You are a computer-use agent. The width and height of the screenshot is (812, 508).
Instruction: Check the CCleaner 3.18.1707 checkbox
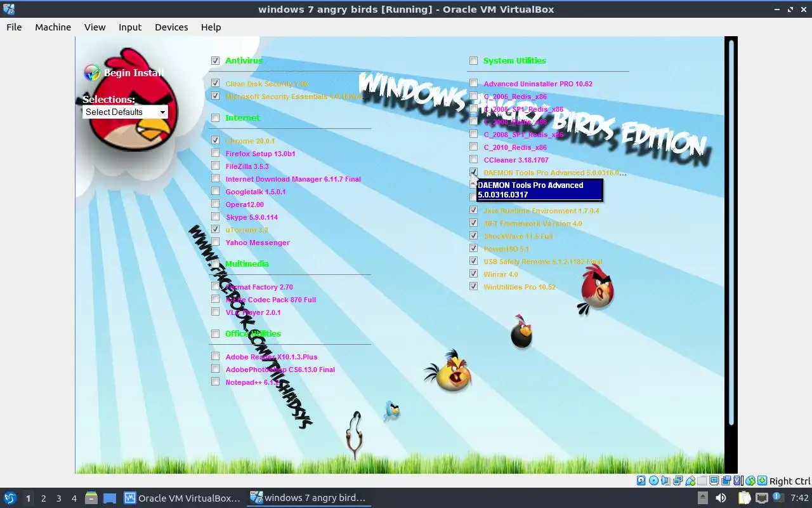[473, 159]
